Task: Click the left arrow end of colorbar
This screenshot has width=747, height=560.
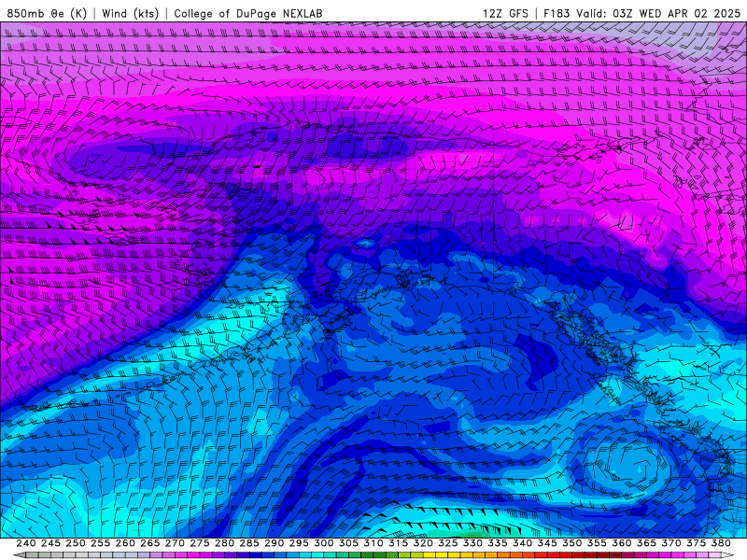Action: coord(19,555)
